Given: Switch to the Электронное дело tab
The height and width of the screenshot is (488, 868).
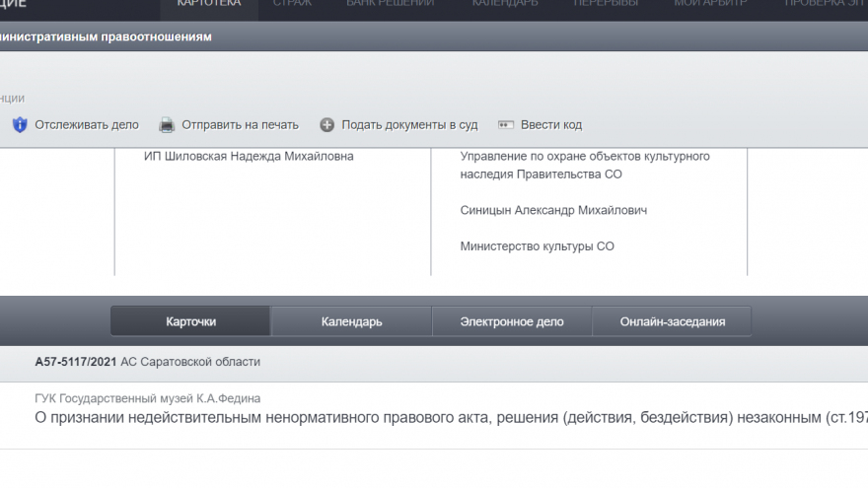Looking at the screenshot, I should (x=512, y=321).
